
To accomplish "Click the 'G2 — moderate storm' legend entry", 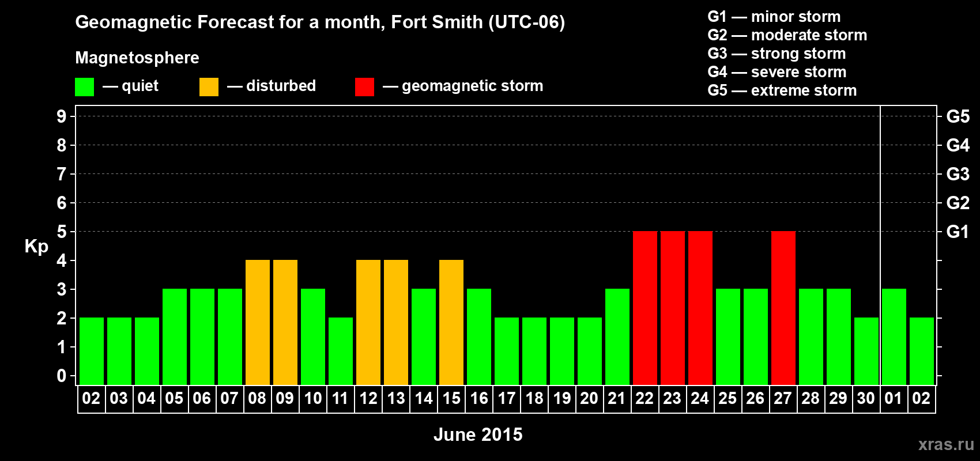I will 787,35.
